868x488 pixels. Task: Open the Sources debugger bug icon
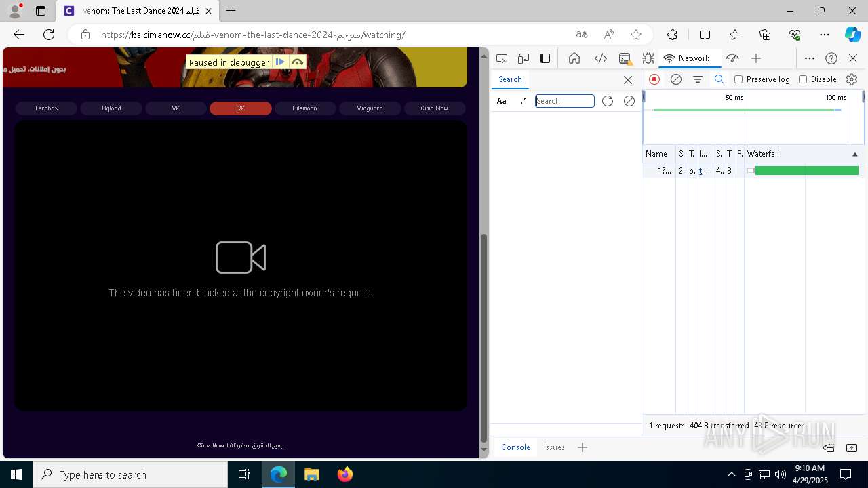tap(648, 58)
